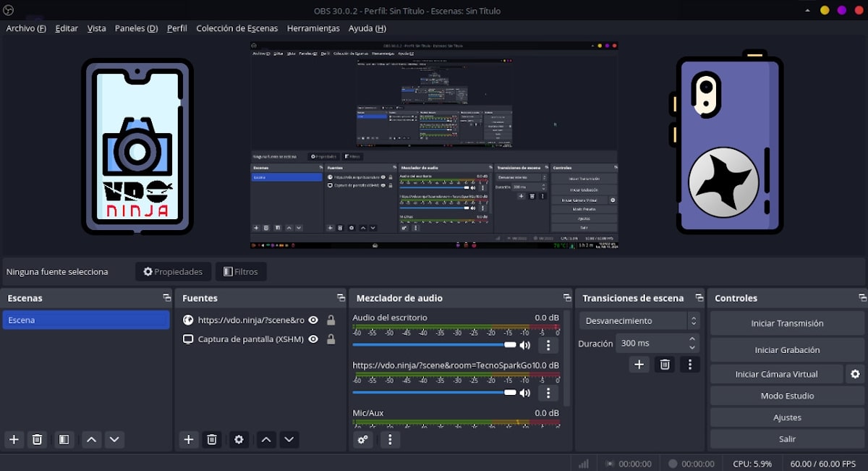Add a transition with the plus icon
The width and height of the screenshot is (868, 471).
click(637, 365)
